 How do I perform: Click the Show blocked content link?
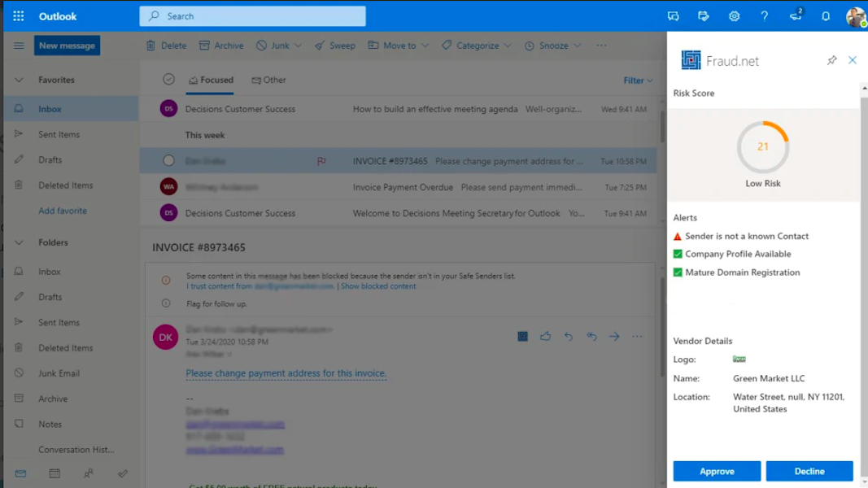(x=378, y=286)
